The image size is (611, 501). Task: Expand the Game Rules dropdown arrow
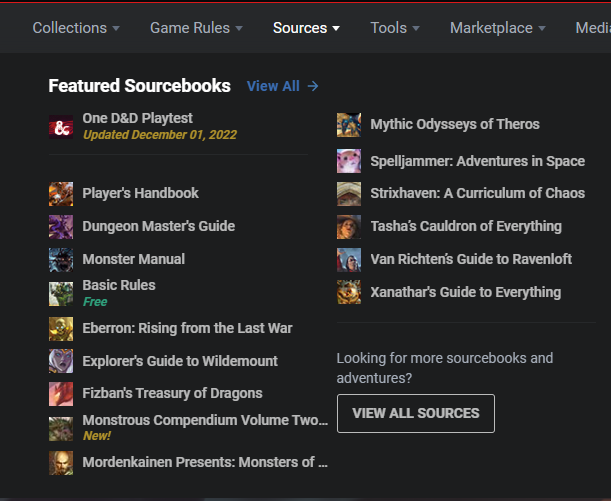pos(239,28)
